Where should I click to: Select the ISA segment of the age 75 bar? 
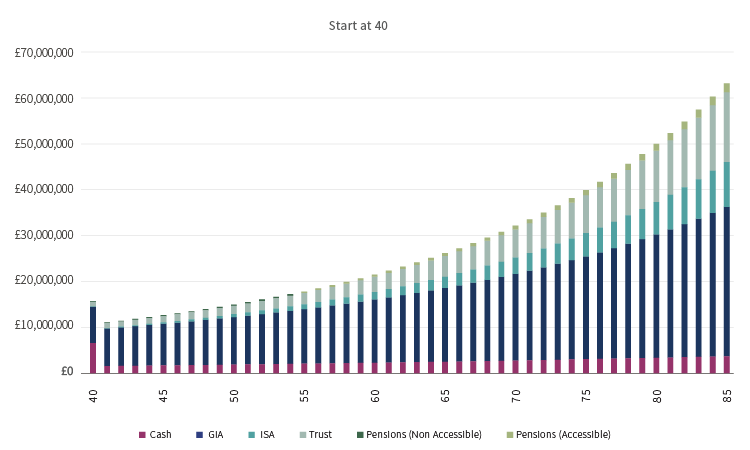pyautogui.click(x=586, y=245)
